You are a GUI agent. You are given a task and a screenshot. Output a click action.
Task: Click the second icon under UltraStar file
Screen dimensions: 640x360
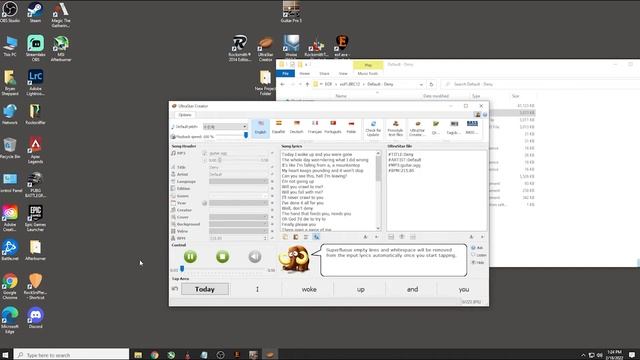point(402,237)
